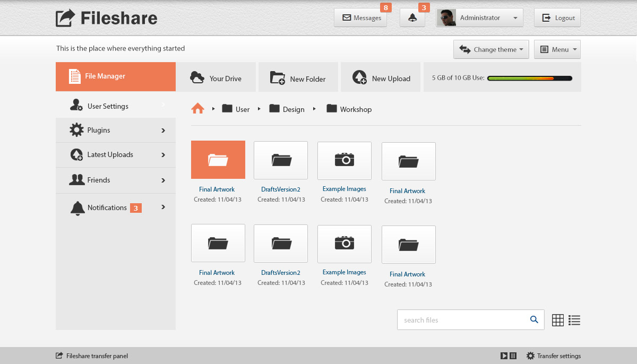Open the first Example Images camera folder
637x364 pixels.
click(x=345, y=160)
